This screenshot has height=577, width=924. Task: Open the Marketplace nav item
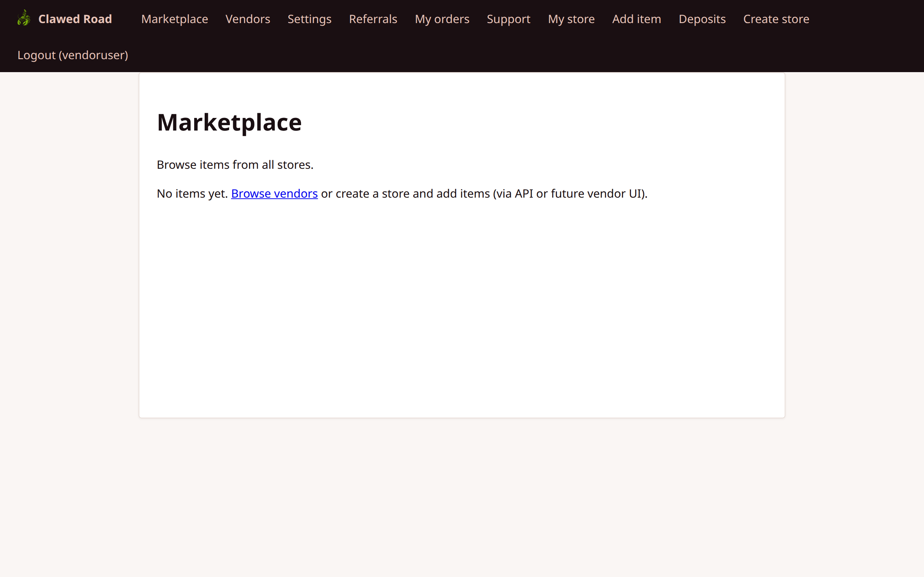[174, 19]
